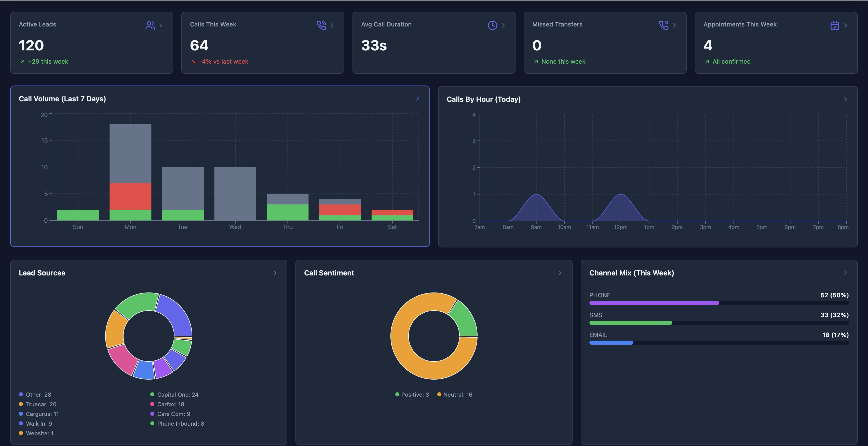Click the 'Calls By Hour (Today)' title
The image size is (868, 446).
[483, 99]
